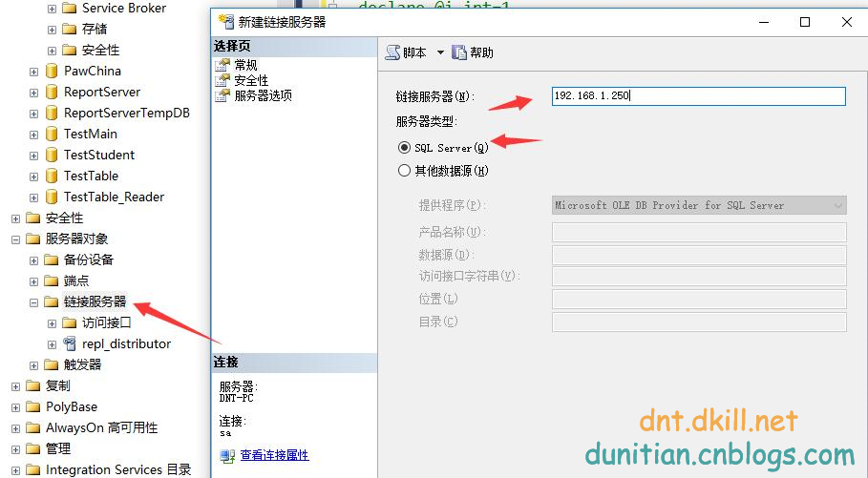Select the Service Broker tree item

(124, 9)
